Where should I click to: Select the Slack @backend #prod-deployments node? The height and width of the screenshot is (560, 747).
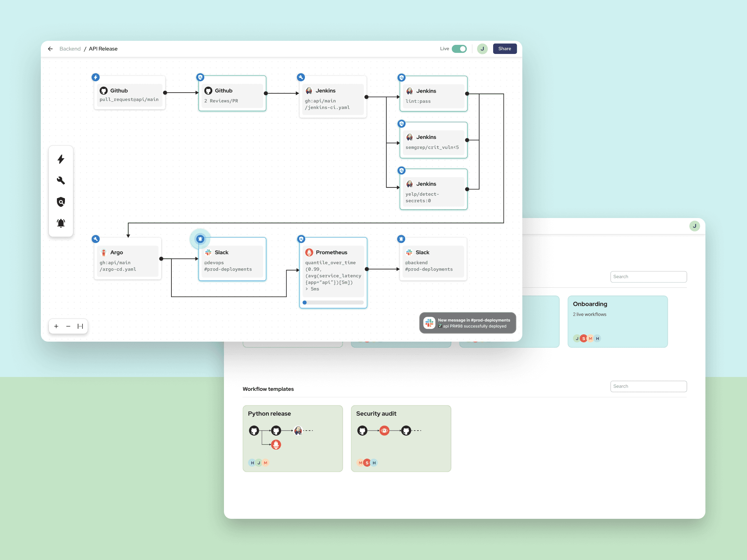tap(433, 259)
